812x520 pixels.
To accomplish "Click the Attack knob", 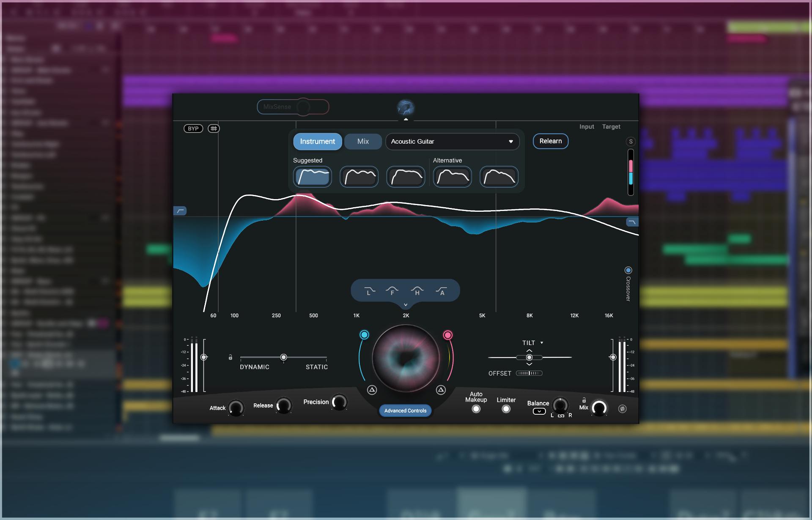I will click(x=236, y=408).
